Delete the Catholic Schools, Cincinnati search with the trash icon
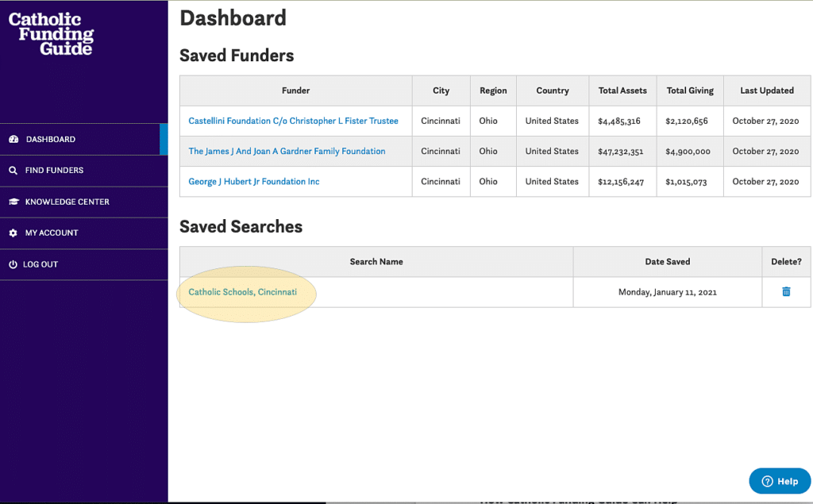This screenshot has height=504, width=813. pyautogui.click(x=786, y=292)
